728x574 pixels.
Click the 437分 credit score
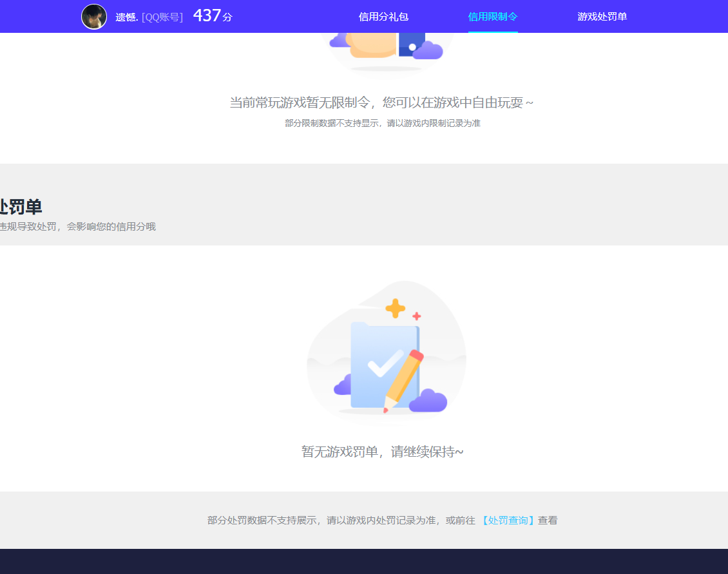point(211,15)
